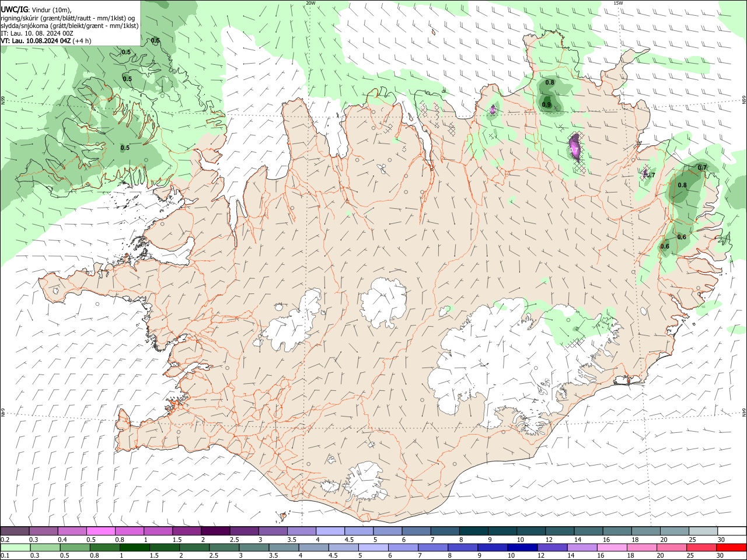Click the 'VT: Lau. 10.08.2024 04Z' valid time

coord(36,41)
